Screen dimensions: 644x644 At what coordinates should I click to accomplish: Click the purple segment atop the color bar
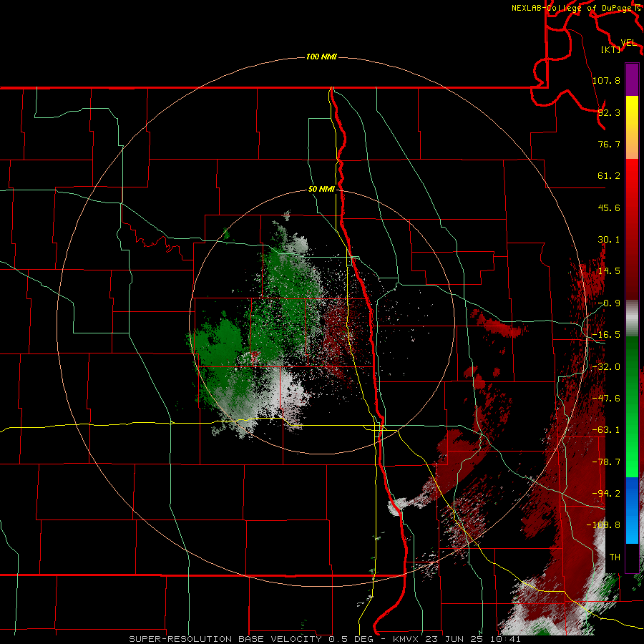(x=632, y=79)
